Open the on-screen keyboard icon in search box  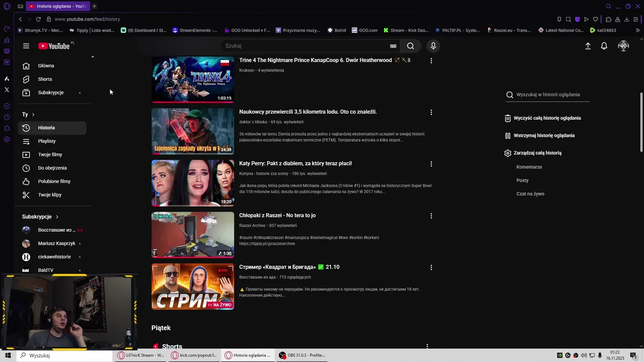(393, 46)
